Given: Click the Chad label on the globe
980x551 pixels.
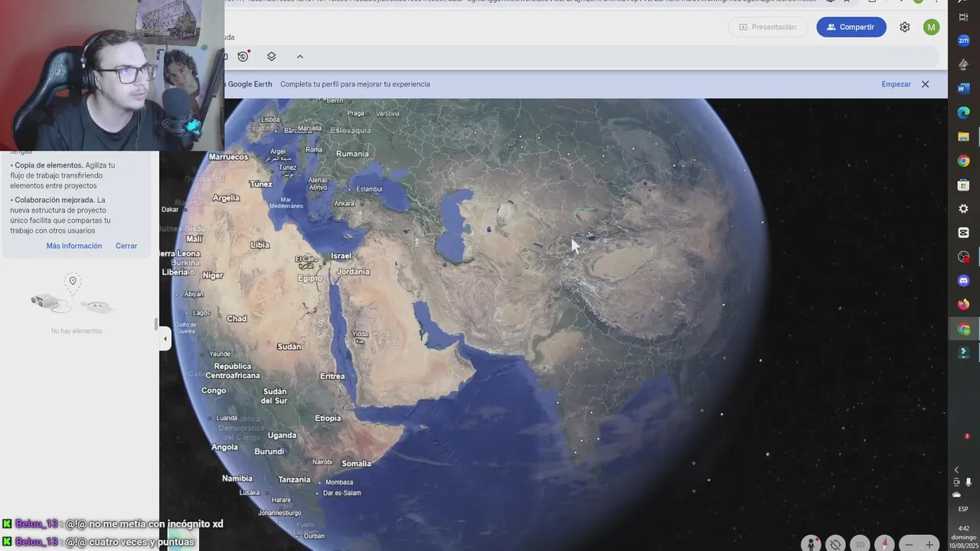Looking at the screenshot, I should click(x=237, y=318).
